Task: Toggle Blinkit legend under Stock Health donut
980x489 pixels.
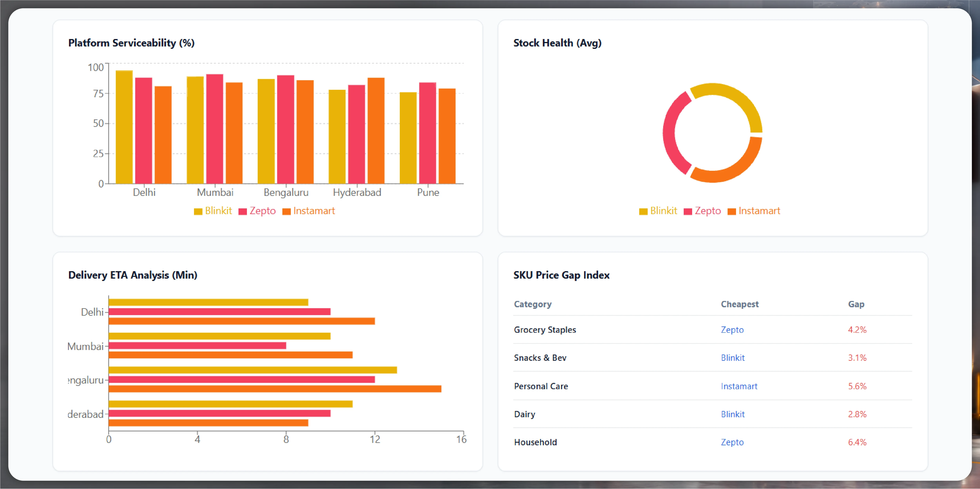Action: (658, 211)
